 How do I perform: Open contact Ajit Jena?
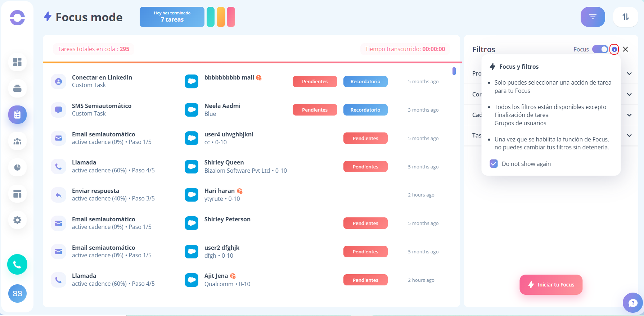pos(216,276)
